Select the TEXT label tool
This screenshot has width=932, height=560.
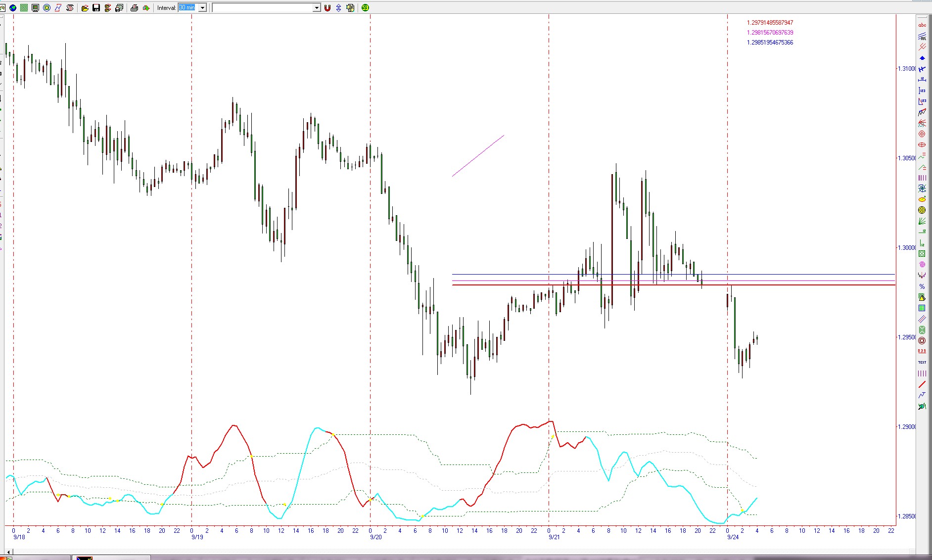tap(922, 362)
